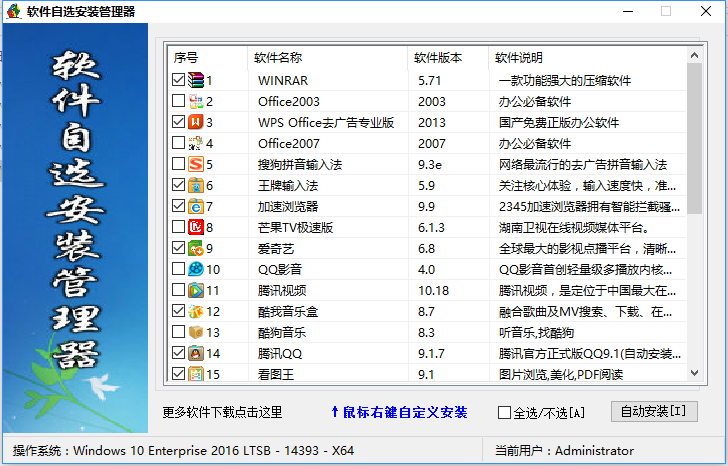
Task: Click version 6.1.3 cell
Action: 431,227
